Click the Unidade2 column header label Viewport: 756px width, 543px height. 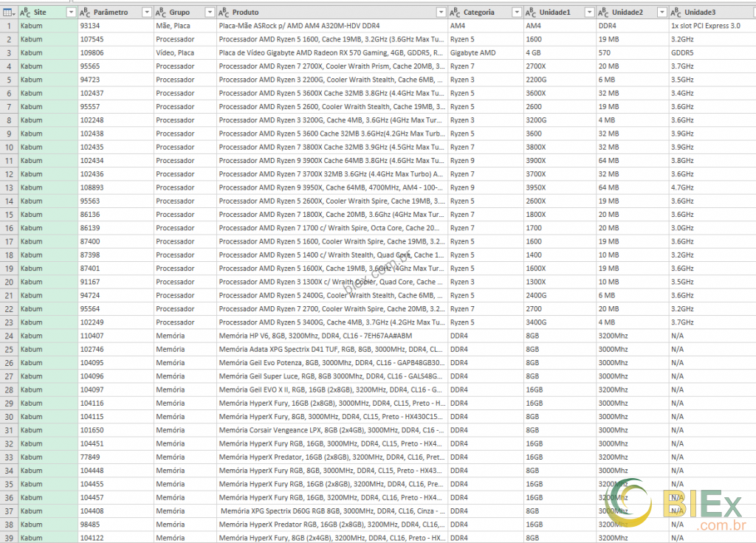point(628,12)
